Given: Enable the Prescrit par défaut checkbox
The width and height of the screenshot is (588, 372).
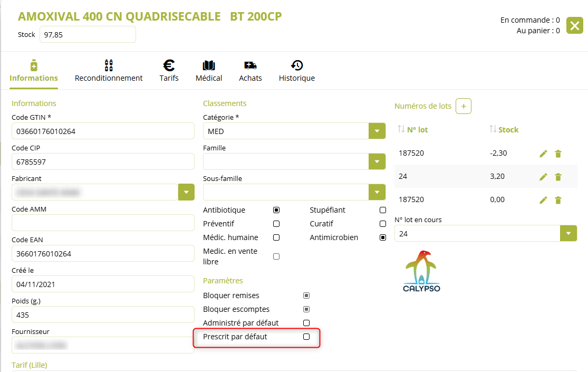Looking at the screenshot, I should 306,337.
